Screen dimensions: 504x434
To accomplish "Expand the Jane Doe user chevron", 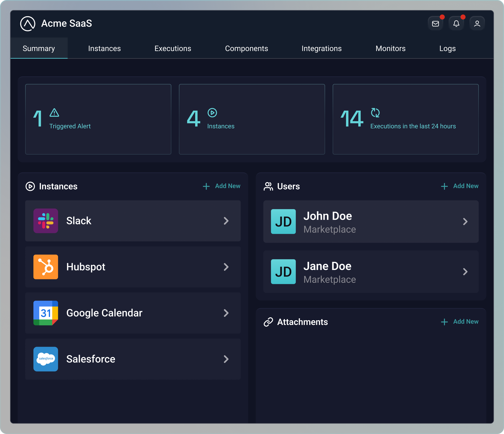I will (x=465, y=272).
